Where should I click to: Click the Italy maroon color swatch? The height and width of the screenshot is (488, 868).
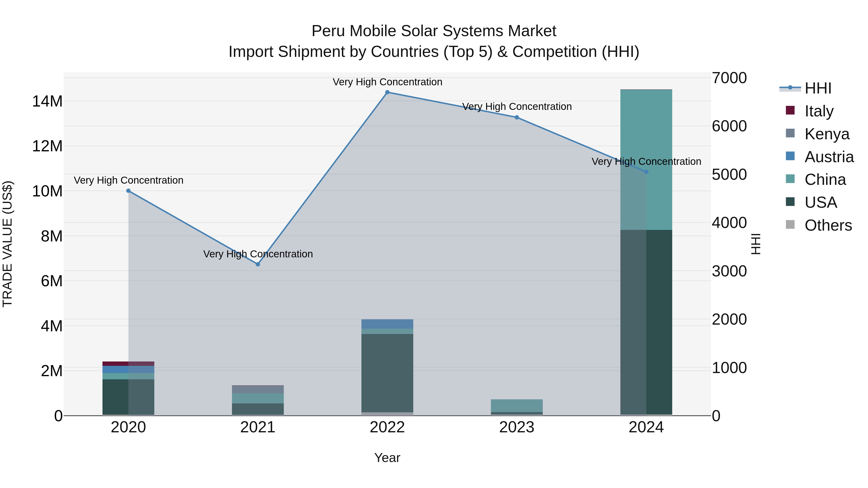coord(790,110)
